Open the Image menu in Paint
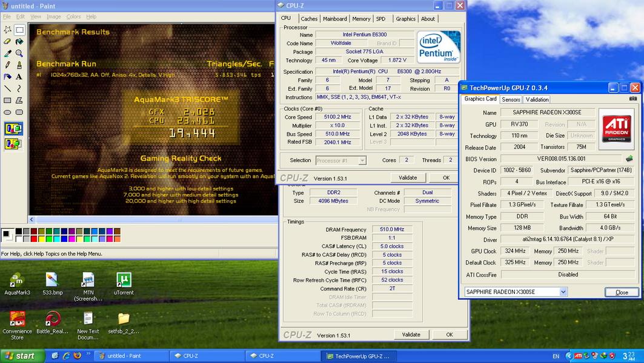Viewport: 644px width, 363px height. pyautogui.click(x=53, y=17)
